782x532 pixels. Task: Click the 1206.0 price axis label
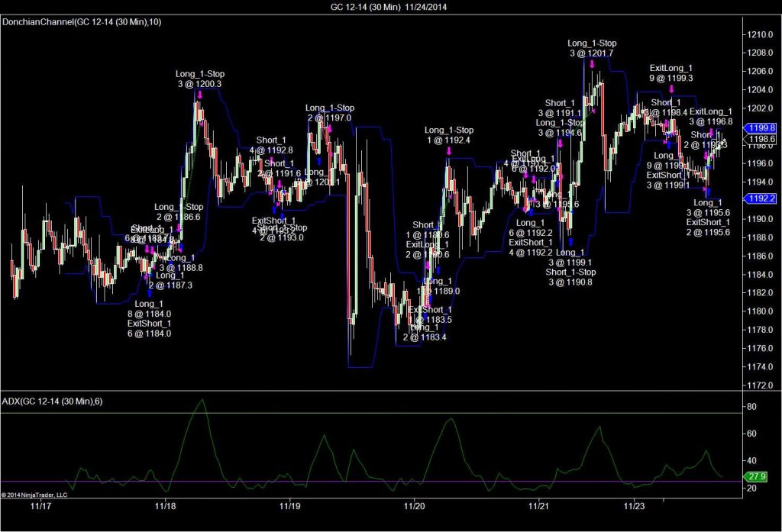760,71
